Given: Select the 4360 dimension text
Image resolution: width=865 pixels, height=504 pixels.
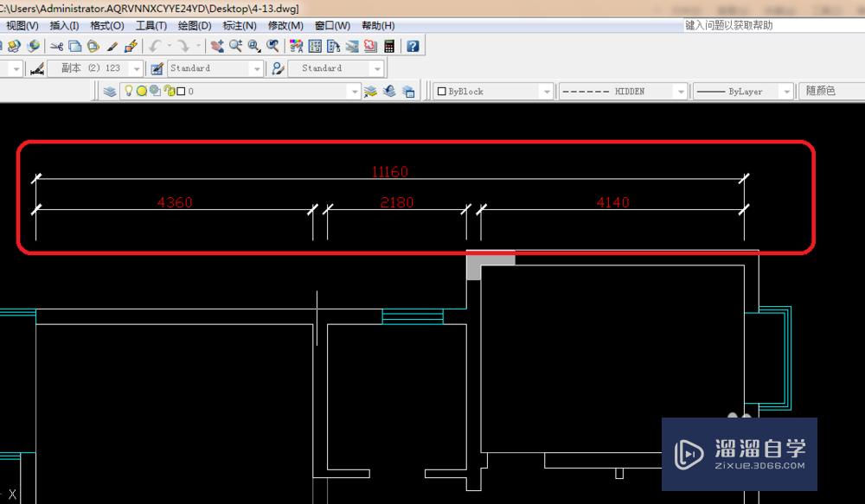Looking at the screenshot, I should 175,202.
